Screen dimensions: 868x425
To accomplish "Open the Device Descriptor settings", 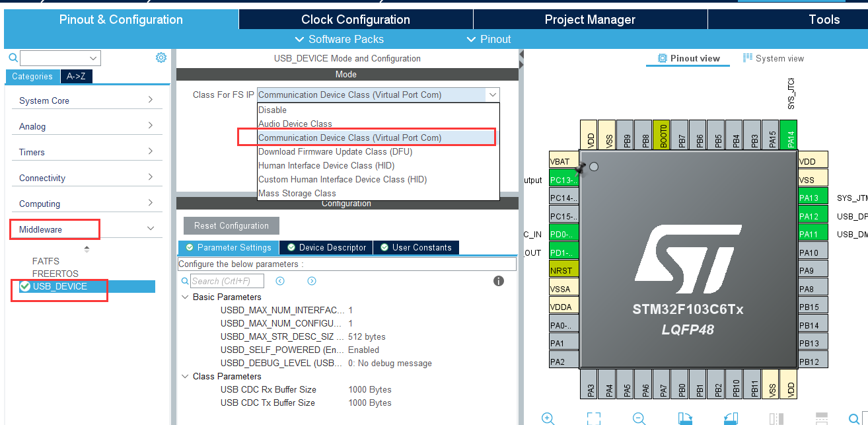I will (326, 247).
